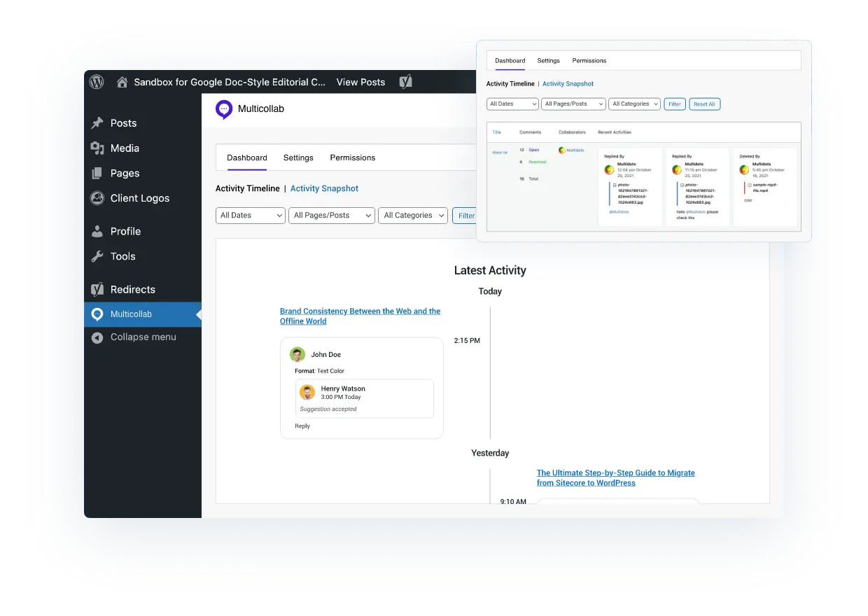Expand the All Pages/Posts dropdown in the snapshot overlay panel
Screen dimensions: 868x616
point(573,104)
